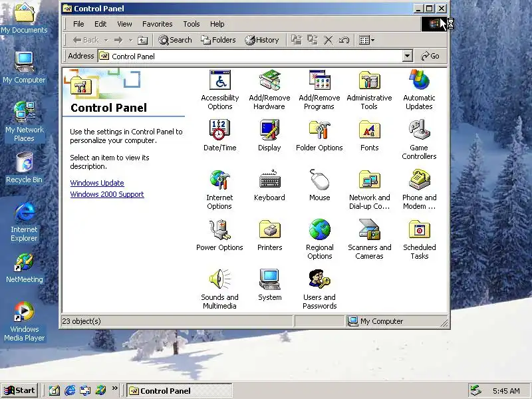Click the Start button
This screenshot has width=532, height=399.
point(19,390)
